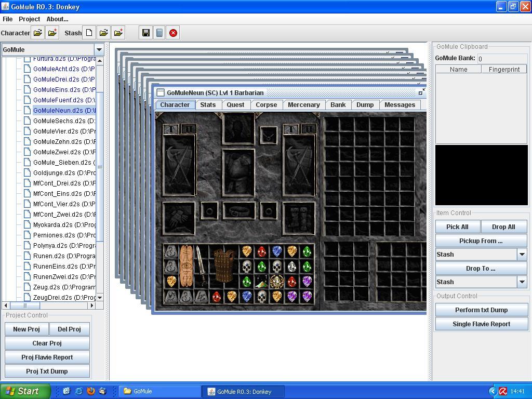The height and width of the screenshot is (399, 532).
Task: Click the New Proj button
Action: point(26,329)
